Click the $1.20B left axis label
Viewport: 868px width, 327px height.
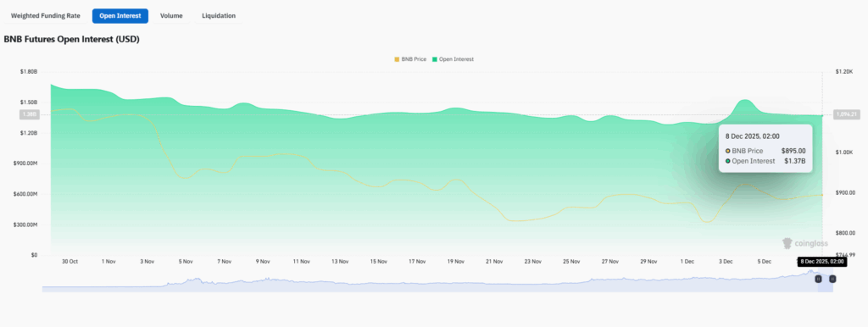click(28, 133)
